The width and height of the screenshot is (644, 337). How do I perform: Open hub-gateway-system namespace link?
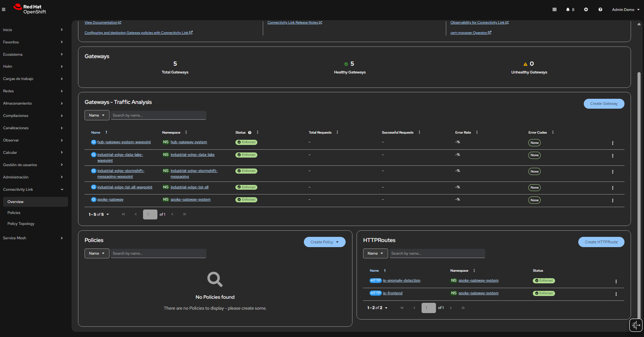click(x=189, y=142)
